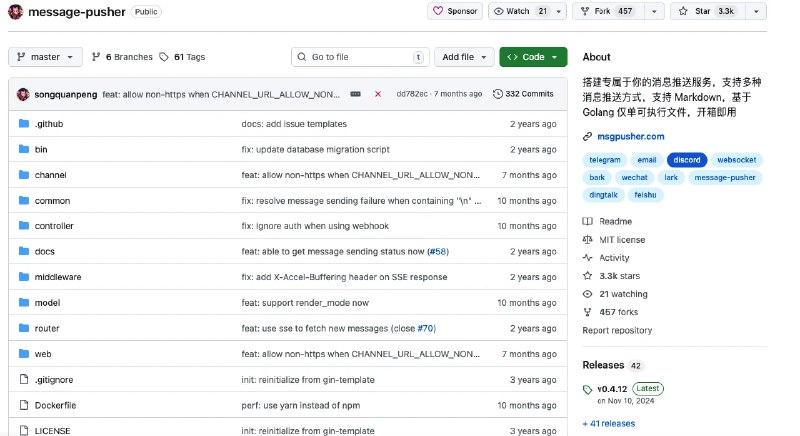Click the Fork button

(608, 11)
